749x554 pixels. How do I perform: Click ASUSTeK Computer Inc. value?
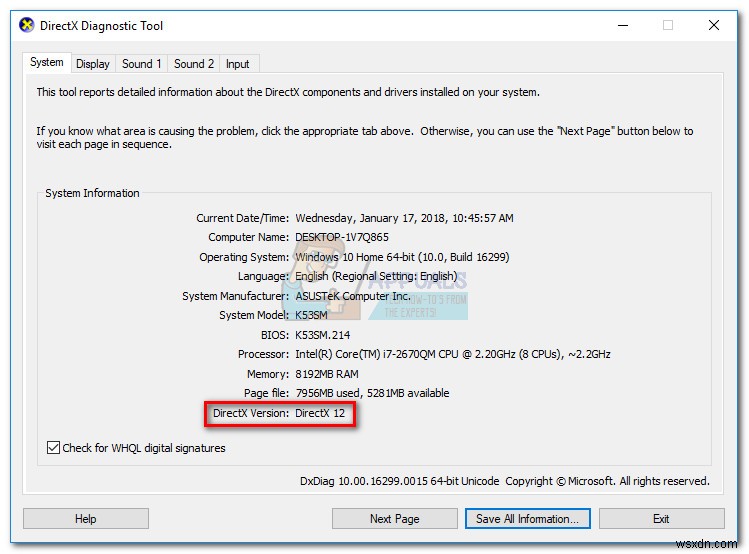tap(353, 296)
